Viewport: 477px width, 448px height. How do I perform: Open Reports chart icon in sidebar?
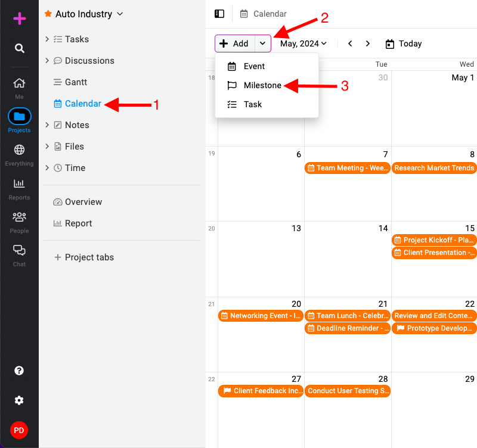coord(19,183)
